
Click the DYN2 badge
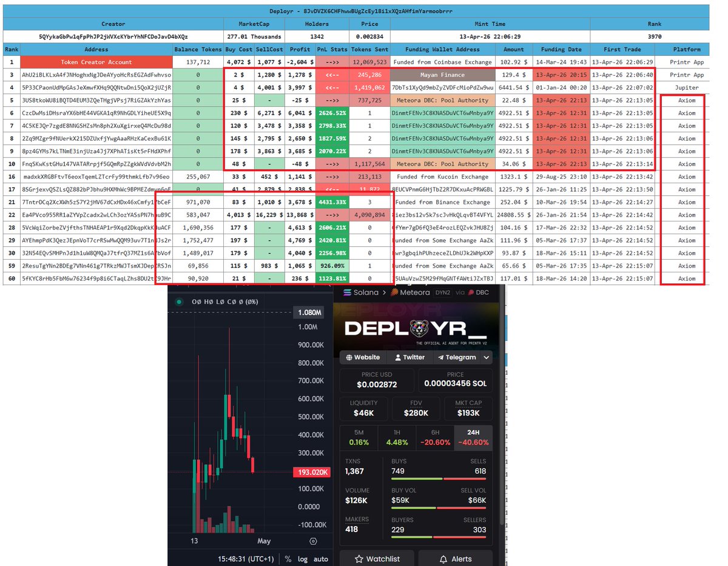click(442, 293)
